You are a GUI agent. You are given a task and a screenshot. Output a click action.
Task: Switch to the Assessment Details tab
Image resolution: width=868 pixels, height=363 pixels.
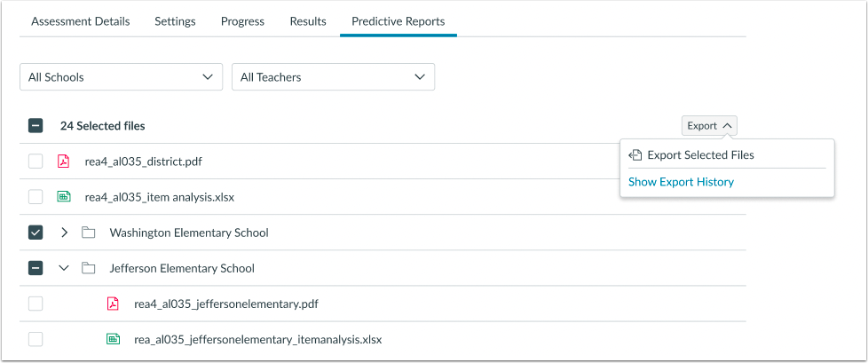80,21
